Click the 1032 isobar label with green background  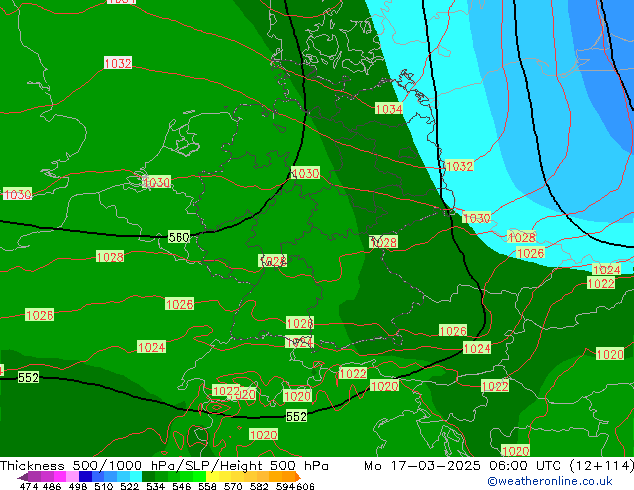[459, 166]
